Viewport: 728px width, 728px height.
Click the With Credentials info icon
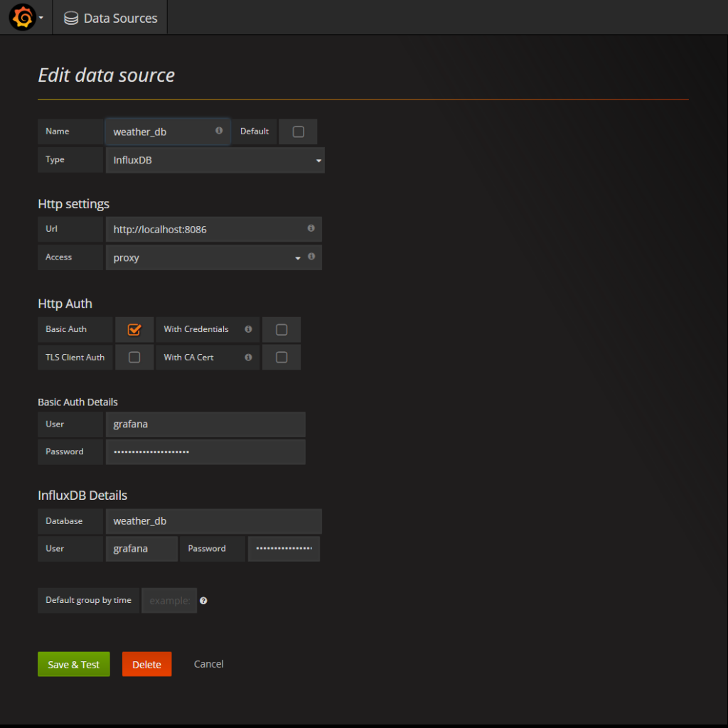point(248,329)
